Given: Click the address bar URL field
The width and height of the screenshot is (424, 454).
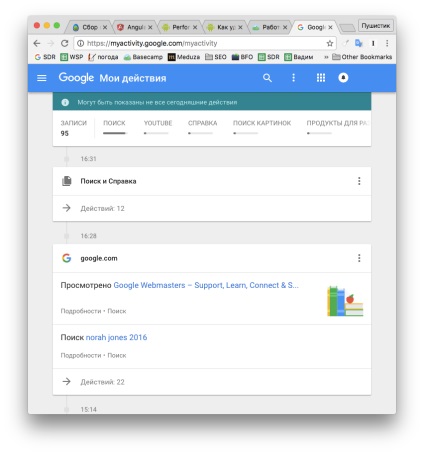Looking at the screenshot, I should [205, 43].
